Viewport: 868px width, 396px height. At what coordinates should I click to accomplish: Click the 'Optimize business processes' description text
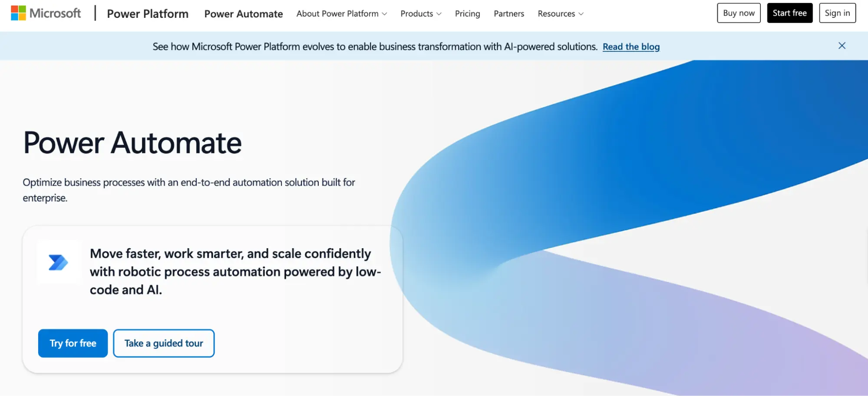tap(189, 190)
